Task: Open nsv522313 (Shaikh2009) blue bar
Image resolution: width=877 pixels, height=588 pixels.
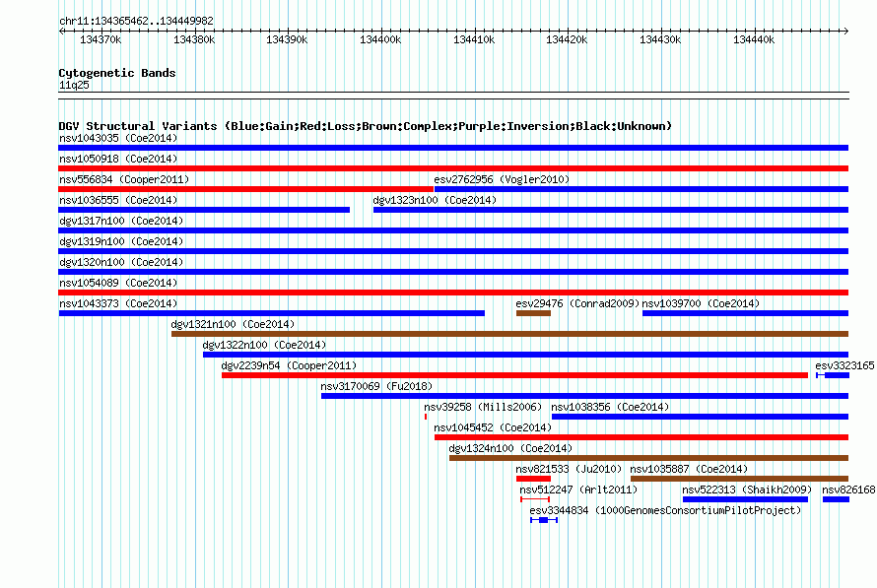Action: (x=746, y=499)
